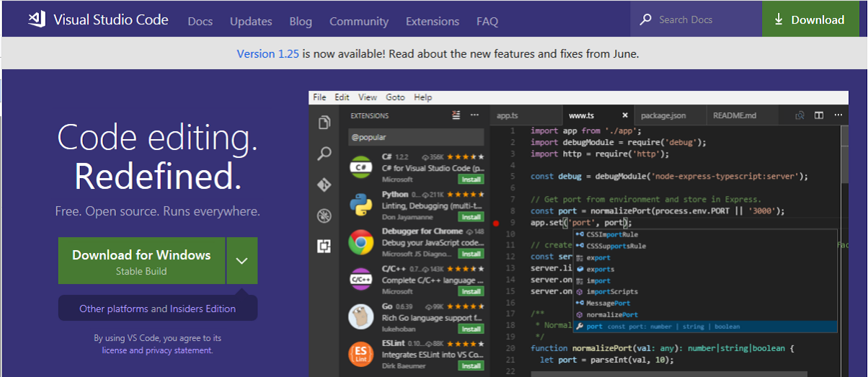Viewport: 868px width, 377px height.
Task: Click the Debug bug icon in activity bar
Action: point(324,216)
